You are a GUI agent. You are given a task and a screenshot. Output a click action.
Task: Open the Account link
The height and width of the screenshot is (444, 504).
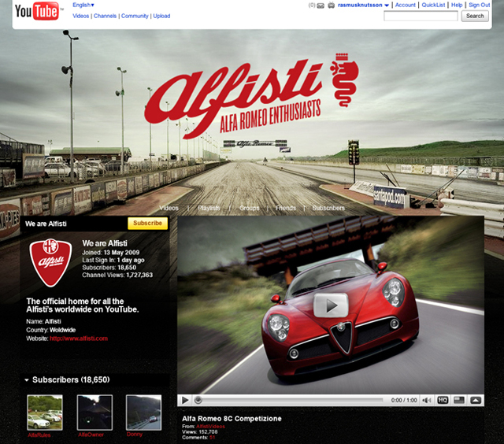[x=406, y=5]
